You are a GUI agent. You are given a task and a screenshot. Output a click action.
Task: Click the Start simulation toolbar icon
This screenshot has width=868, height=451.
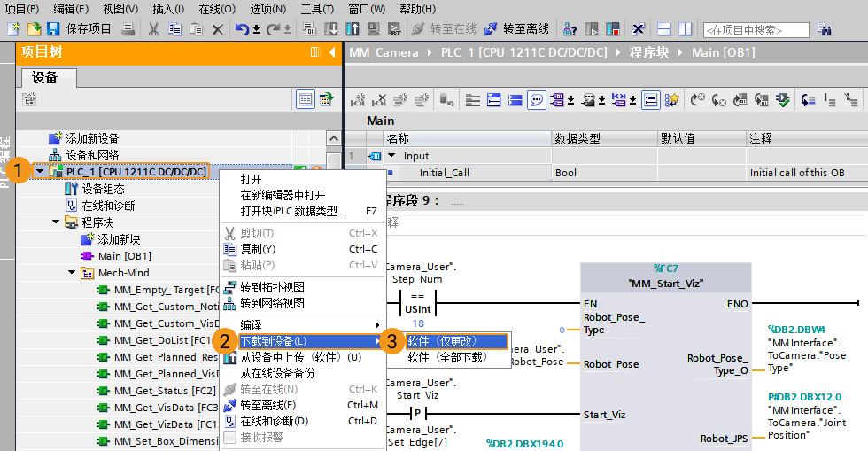[374, 29]
